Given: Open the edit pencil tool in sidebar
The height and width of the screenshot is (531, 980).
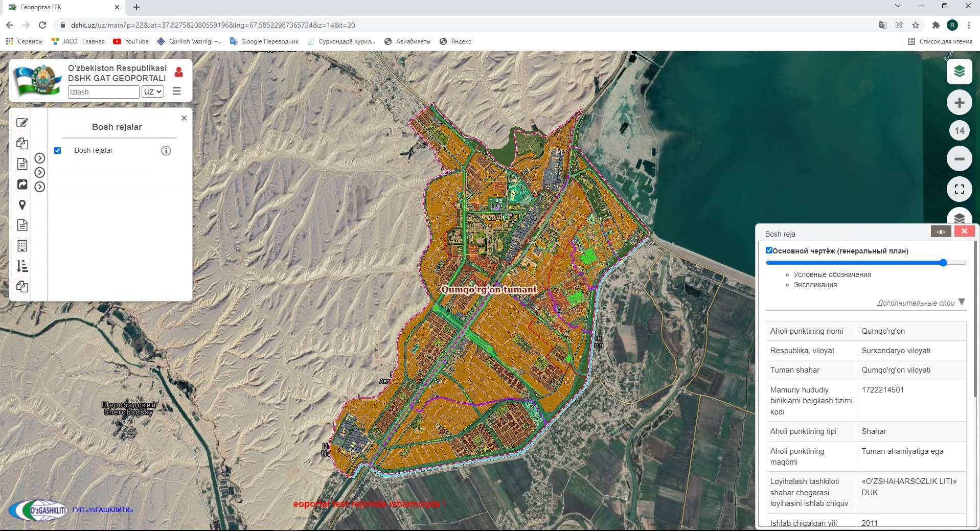Looking at the screenshot, I should 22,123.
